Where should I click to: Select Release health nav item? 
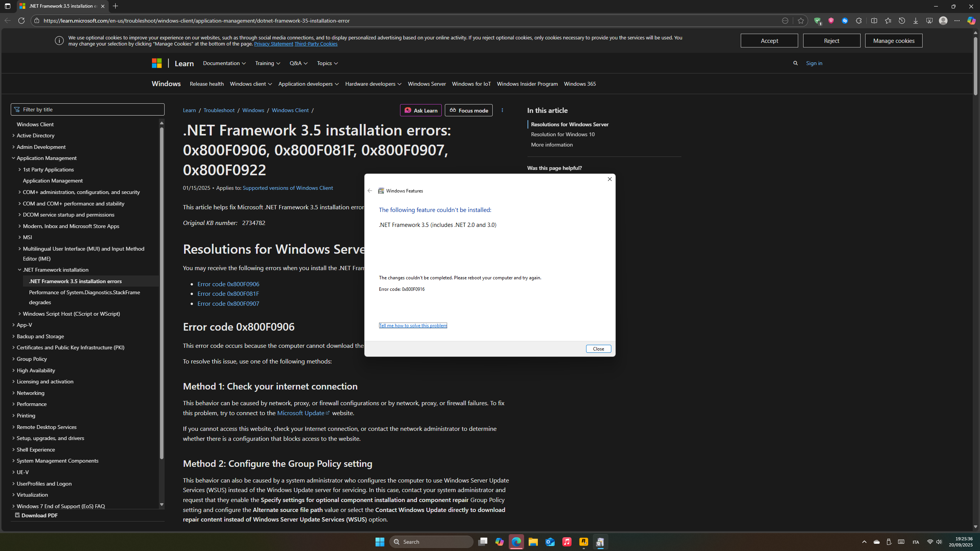(x=207, y=84)
